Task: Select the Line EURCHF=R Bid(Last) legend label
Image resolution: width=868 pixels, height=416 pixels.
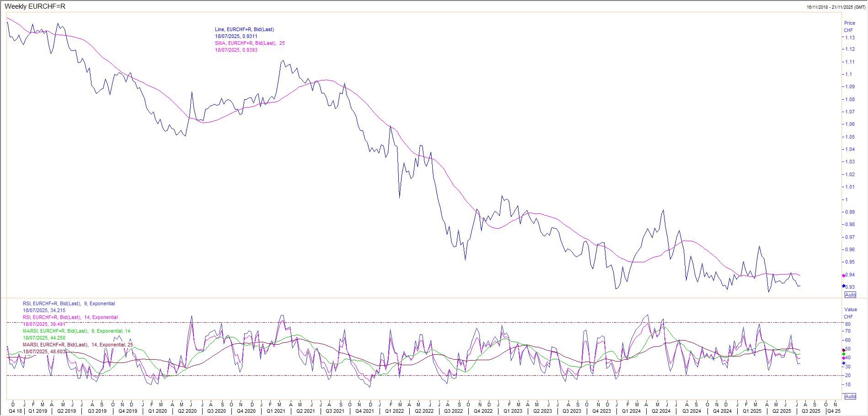Action: 244,29
